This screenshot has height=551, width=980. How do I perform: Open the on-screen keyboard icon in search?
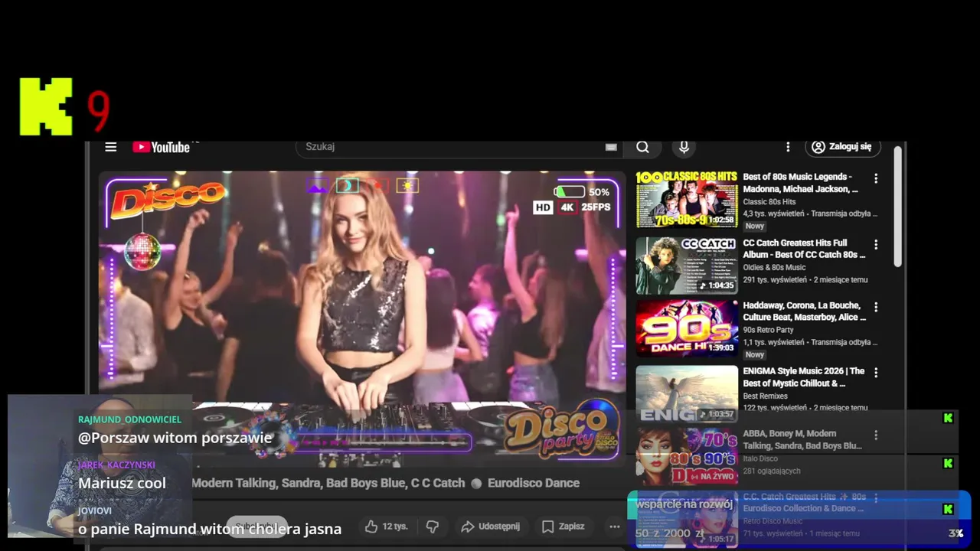(611, 147)
